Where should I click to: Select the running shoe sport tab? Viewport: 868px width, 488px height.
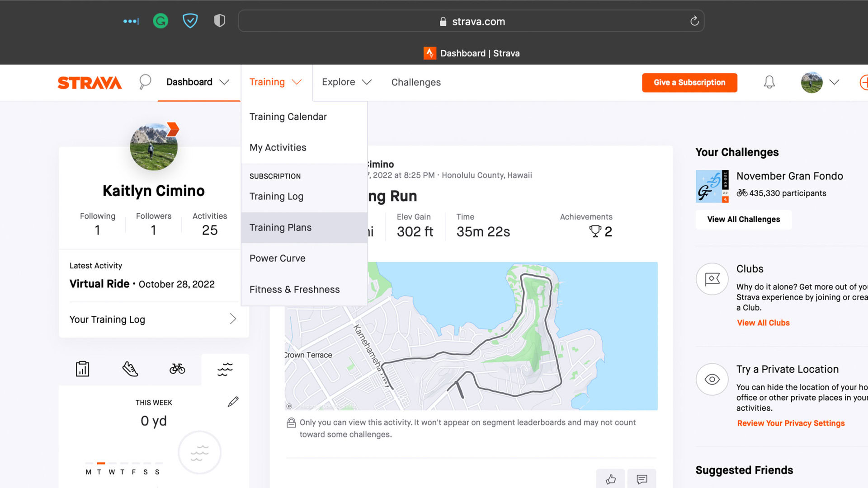[130, 369]
